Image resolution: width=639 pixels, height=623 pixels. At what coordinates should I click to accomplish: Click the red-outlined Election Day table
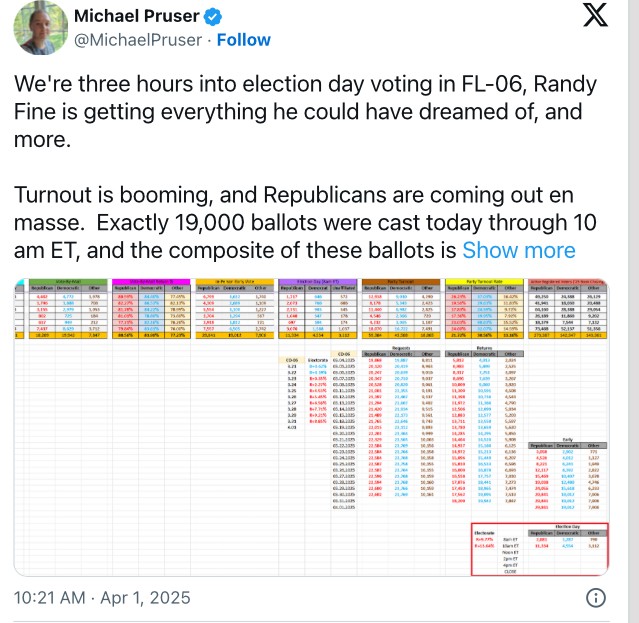pos(539,546)
